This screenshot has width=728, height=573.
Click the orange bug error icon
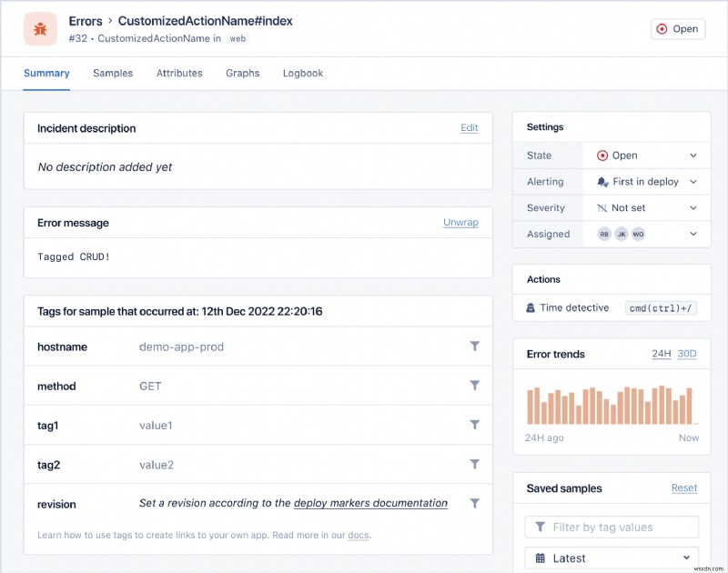40,29
